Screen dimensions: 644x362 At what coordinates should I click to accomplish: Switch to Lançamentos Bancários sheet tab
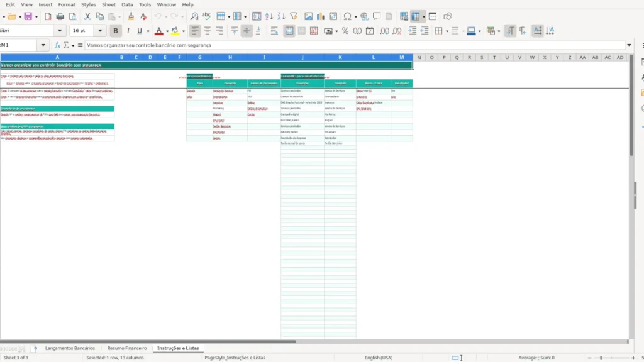click(x=70, y=348)
